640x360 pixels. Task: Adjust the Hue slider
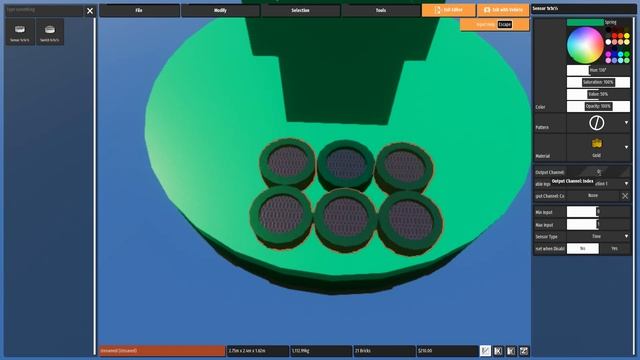(598, 70)
